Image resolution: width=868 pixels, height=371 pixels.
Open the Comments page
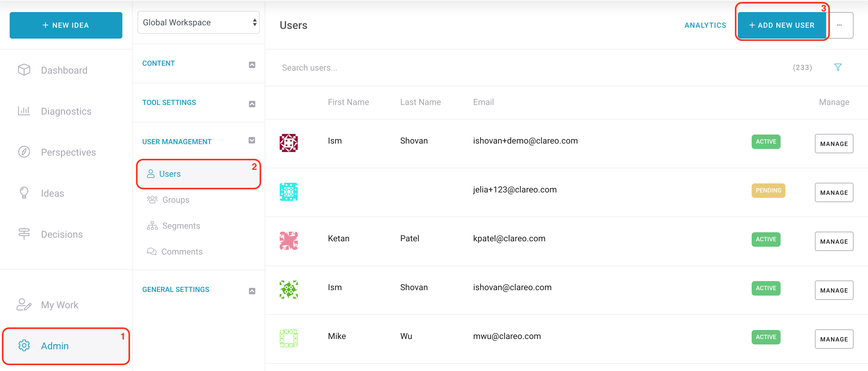[182, 252]
